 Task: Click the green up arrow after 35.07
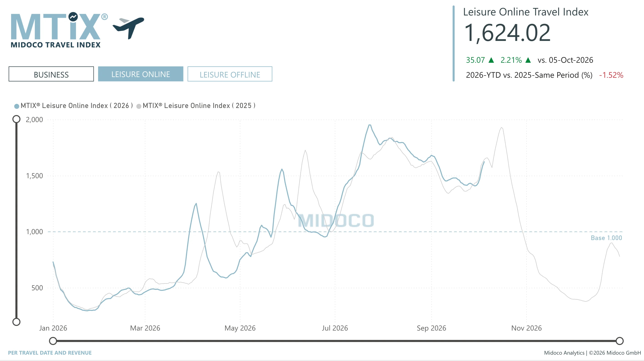point(491,60)
